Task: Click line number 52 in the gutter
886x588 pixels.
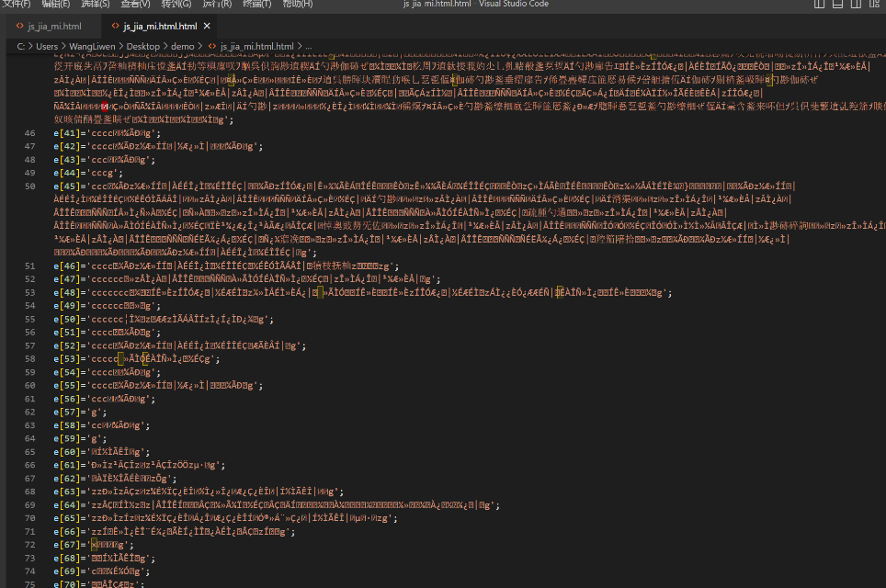Action: coord(30,279)
